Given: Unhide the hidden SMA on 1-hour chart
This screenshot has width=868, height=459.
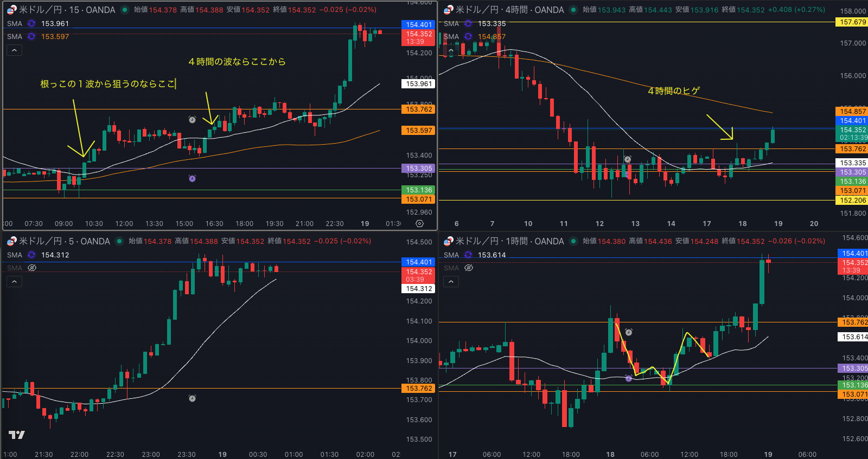Looking at the screenshot, I should pos(469,268).
